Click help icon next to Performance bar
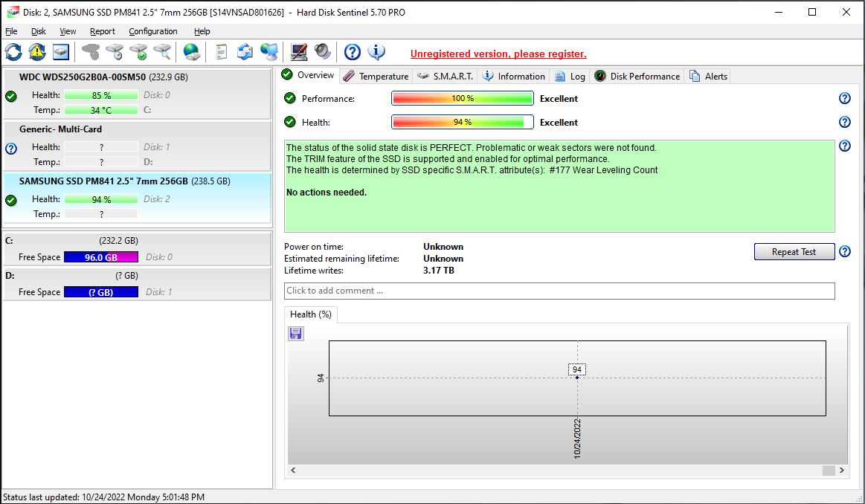 click(844, 98)
